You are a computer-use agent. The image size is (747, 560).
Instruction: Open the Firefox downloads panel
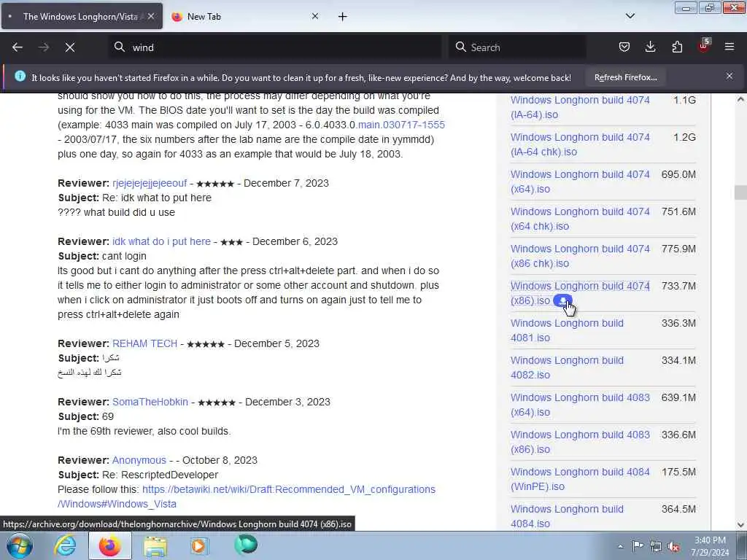point(650,47)
